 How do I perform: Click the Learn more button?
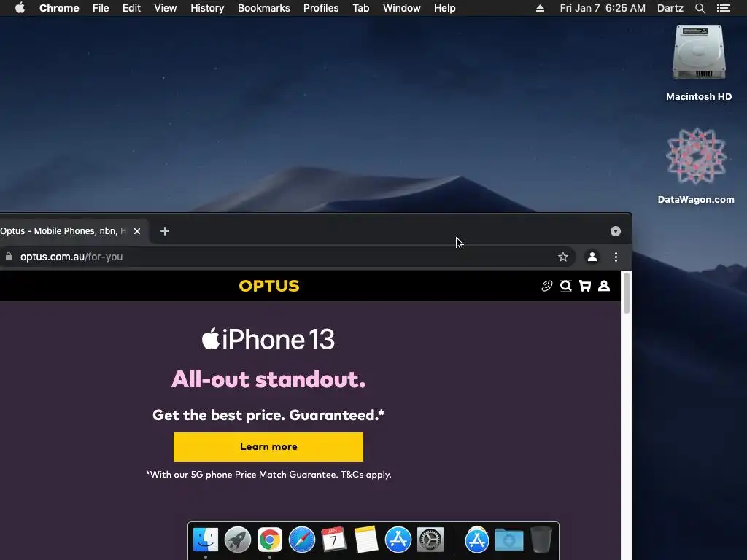point(268,447)
